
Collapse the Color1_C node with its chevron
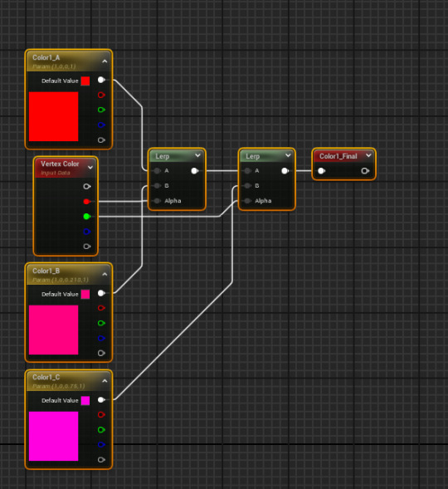click(105, 381)
